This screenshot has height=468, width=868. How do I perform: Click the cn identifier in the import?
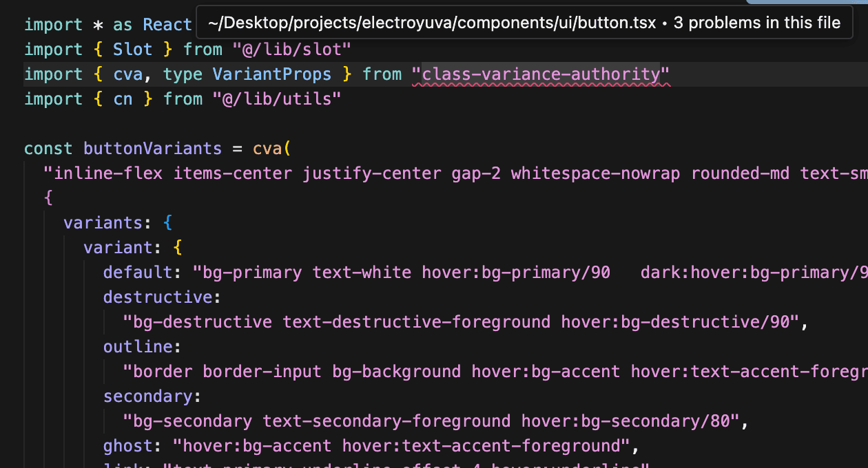point(123,99)
